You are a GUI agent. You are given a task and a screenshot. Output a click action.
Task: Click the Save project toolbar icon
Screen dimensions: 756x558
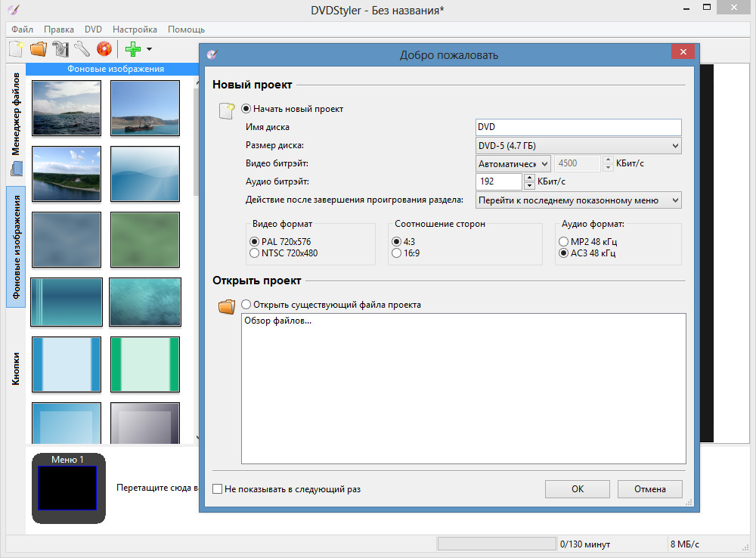point(60,50)
